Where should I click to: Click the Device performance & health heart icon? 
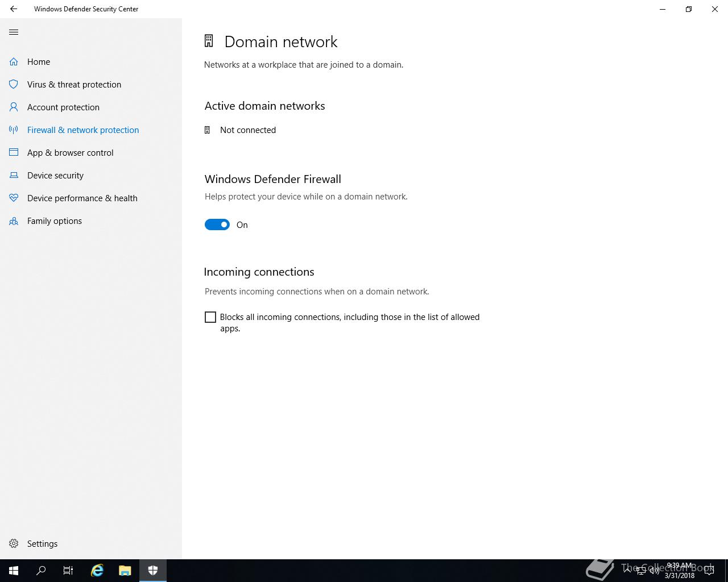tap(14, 198)
